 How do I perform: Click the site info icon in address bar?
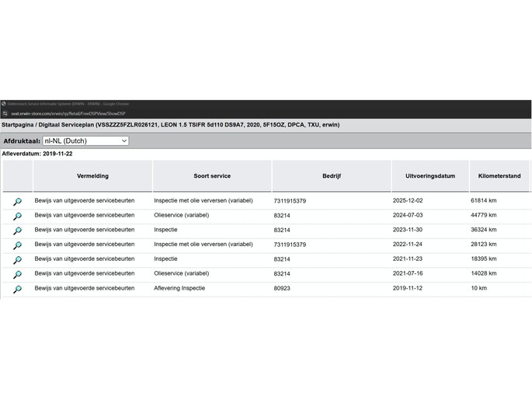5,113
